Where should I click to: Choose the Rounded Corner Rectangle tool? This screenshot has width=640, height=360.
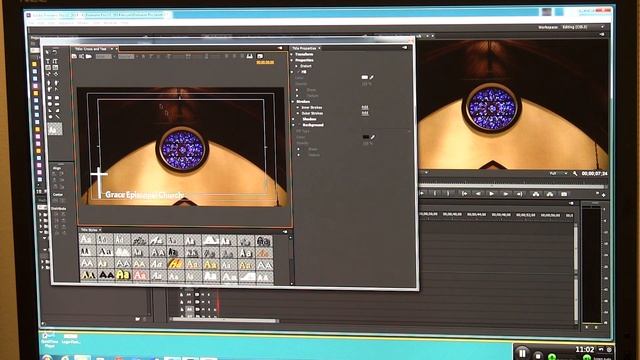point(57,98)
